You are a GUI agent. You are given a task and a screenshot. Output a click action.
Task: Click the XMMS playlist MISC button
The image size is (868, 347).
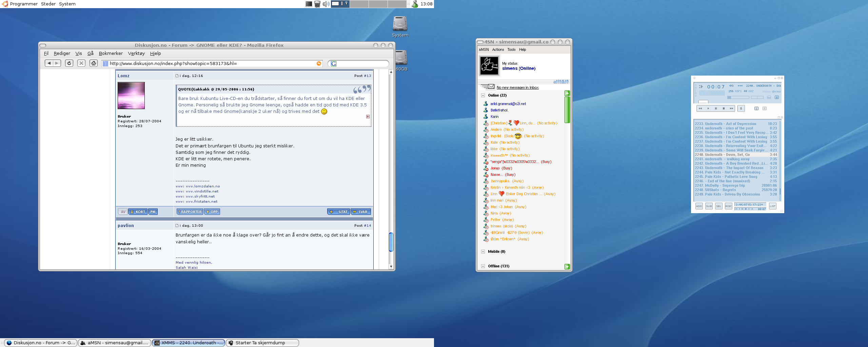point(729,206)
